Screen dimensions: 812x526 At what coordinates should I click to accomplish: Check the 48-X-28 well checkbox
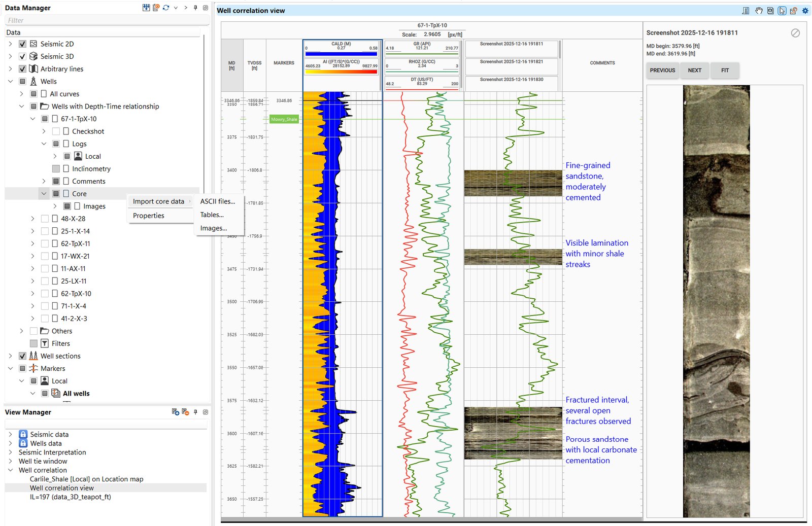[x=45, y=219]
